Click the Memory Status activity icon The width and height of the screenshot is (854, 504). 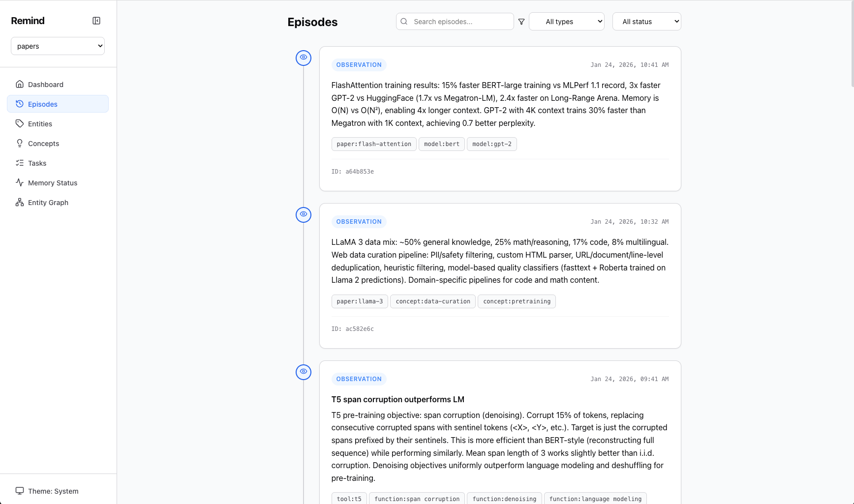tap(20, 182)
